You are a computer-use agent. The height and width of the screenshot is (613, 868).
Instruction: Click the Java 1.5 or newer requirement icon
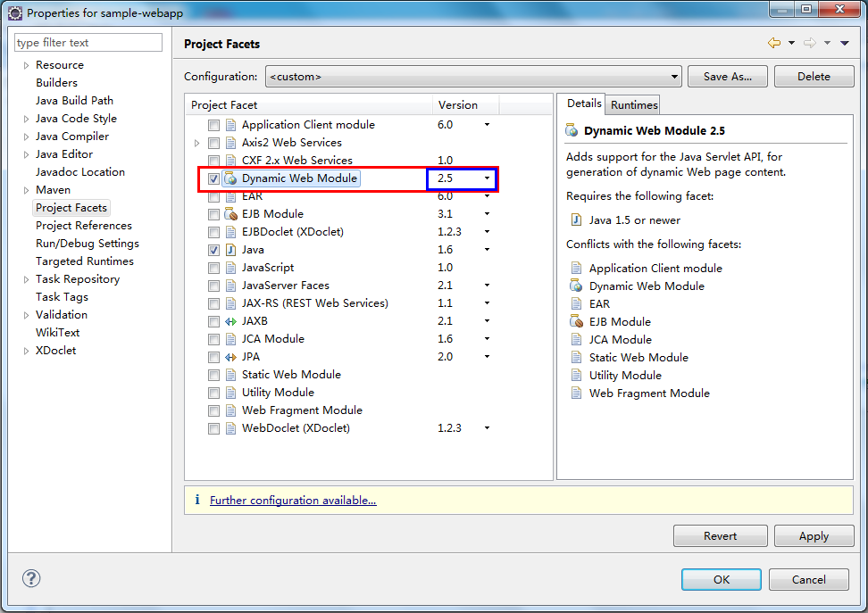(576, 220)
